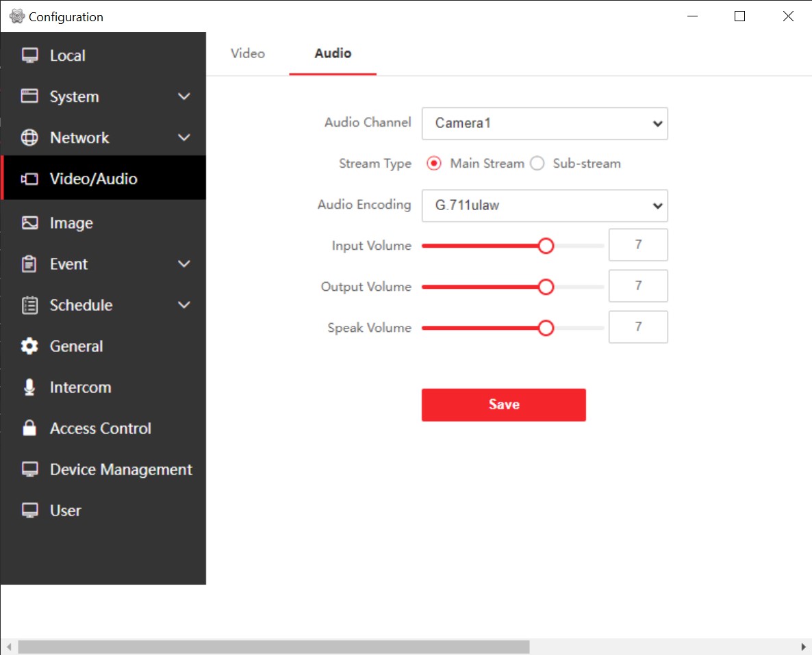The width and height of the screenshot is (812, 655).
Task: Click the Intercom microphone icon
Action: pyautogui.click(x=29, y=387)
